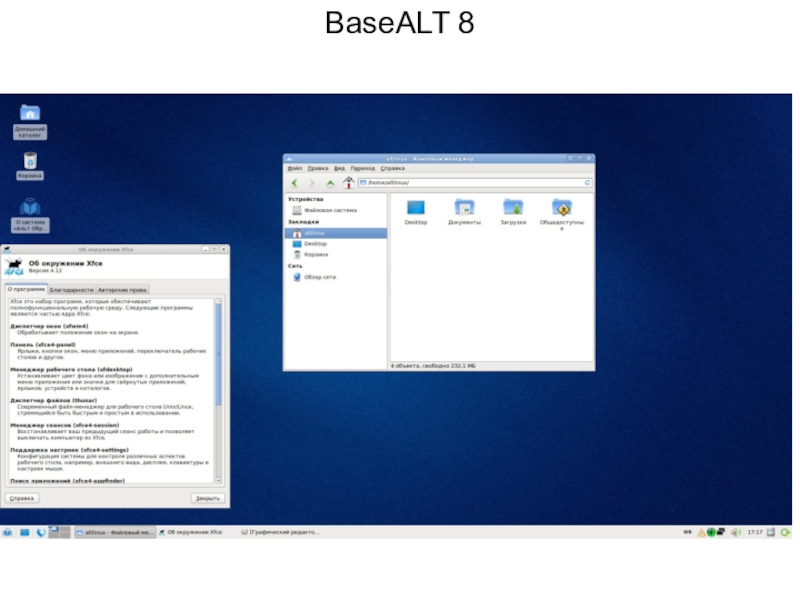Open the Desktop folder in file view
Screen dimensions: 800x600
point(416,212)
